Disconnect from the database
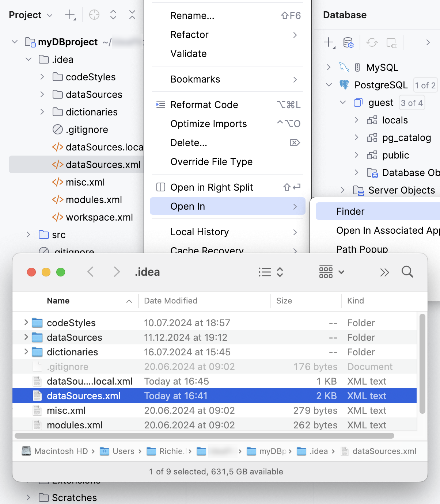 pyautogui.click(x=391, y=43)
